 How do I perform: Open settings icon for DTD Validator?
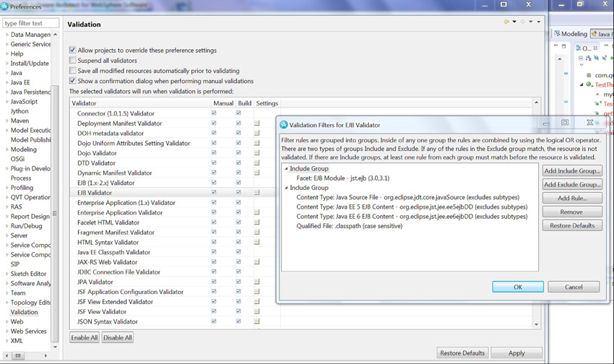[257, 162]
